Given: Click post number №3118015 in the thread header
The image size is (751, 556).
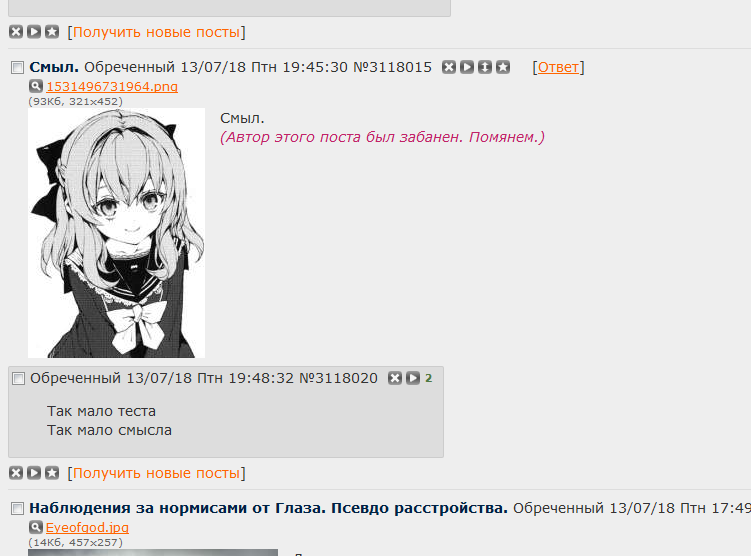Looking at the screenshot, I should (x=393, y=67).
